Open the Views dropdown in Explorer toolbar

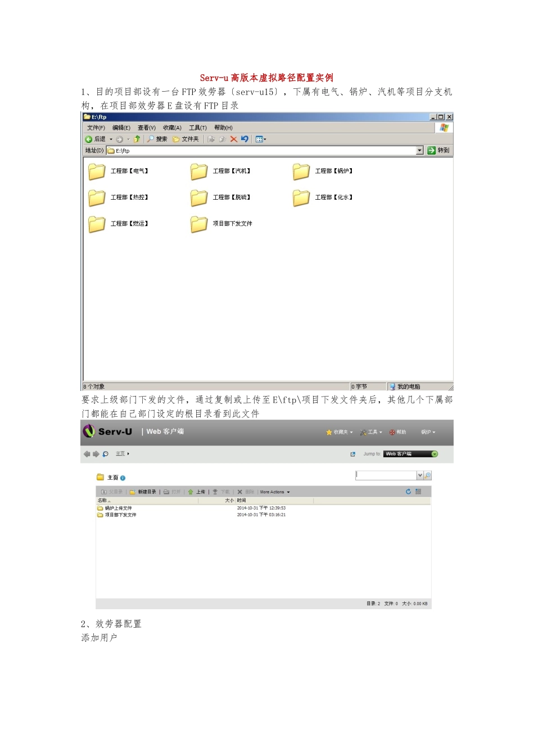click(x=261, y=139)
